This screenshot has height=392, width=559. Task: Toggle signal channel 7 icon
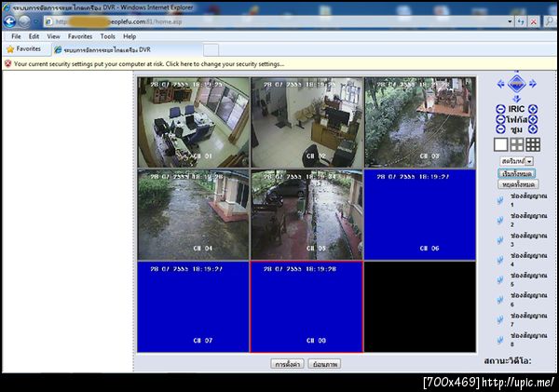click(x=500, y=320)
